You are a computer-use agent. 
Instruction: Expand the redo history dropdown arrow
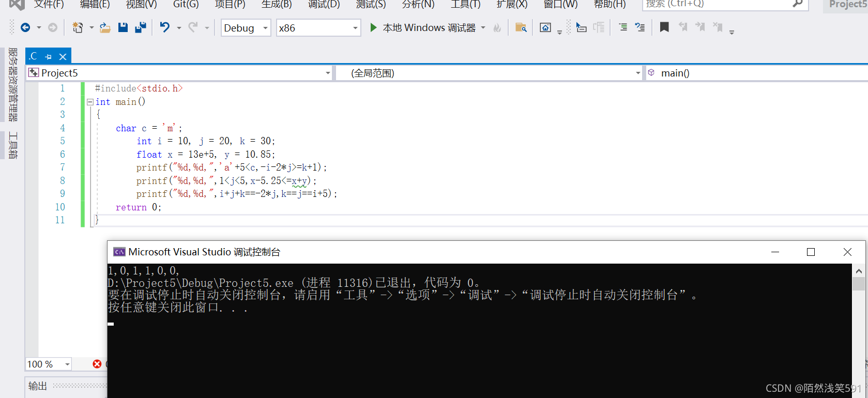207,28
